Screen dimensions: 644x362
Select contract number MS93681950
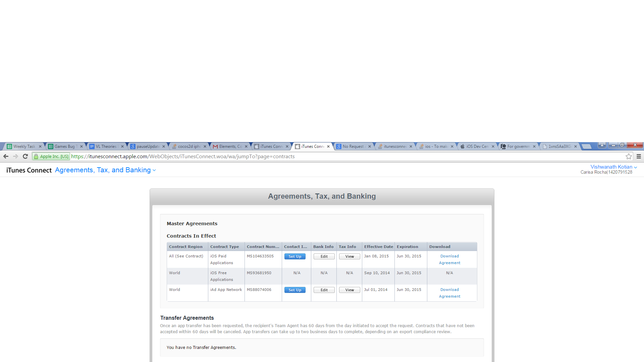pyautogui.click(x=259, y=273)
